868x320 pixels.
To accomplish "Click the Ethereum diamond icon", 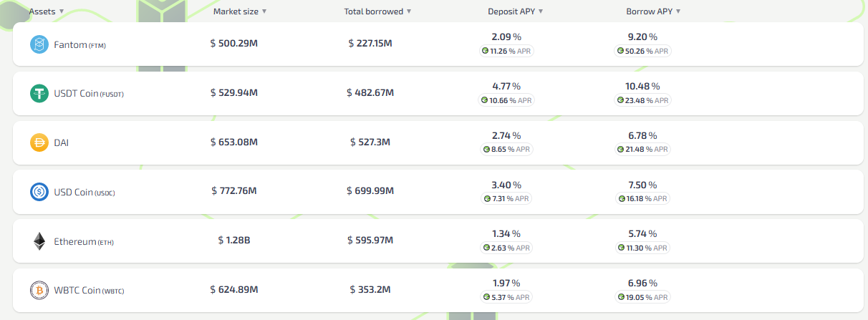I will (x=39, y=241).
